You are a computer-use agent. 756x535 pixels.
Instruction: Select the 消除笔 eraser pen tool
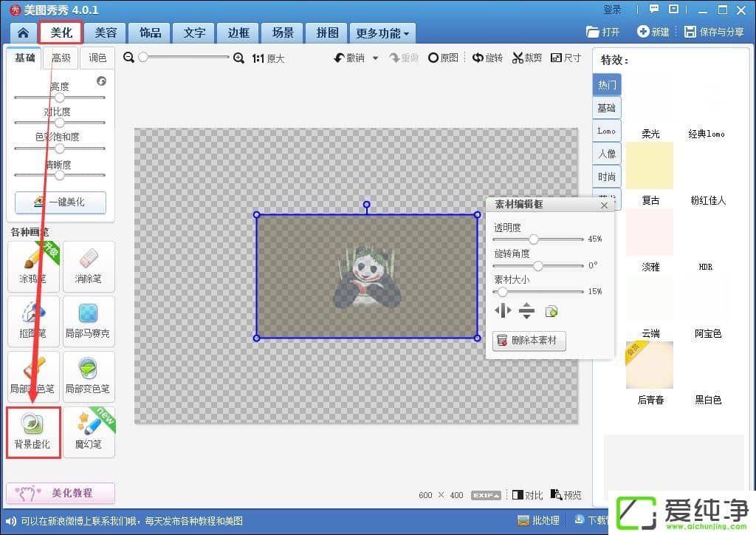[x=89, y=266]
